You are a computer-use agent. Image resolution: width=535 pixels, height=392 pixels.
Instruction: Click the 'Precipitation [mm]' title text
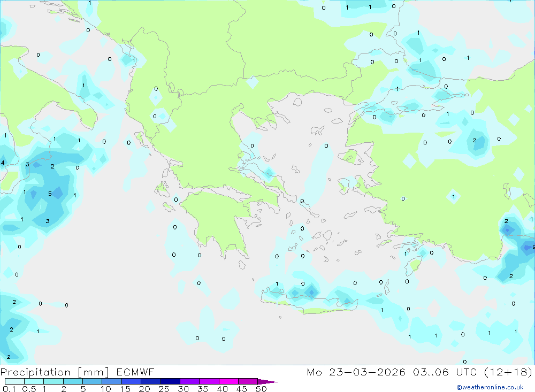55,372
